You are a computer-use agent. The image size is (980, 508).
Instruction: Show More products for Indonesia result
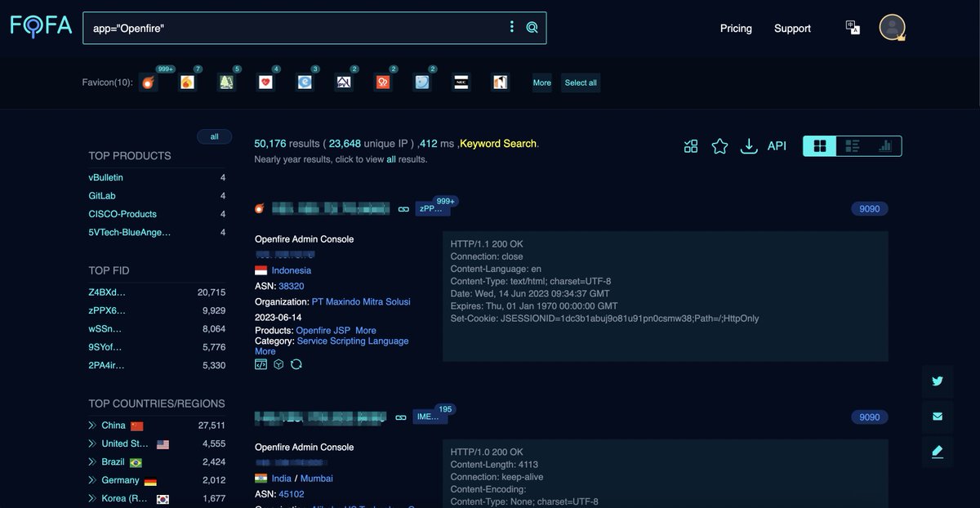366,331
